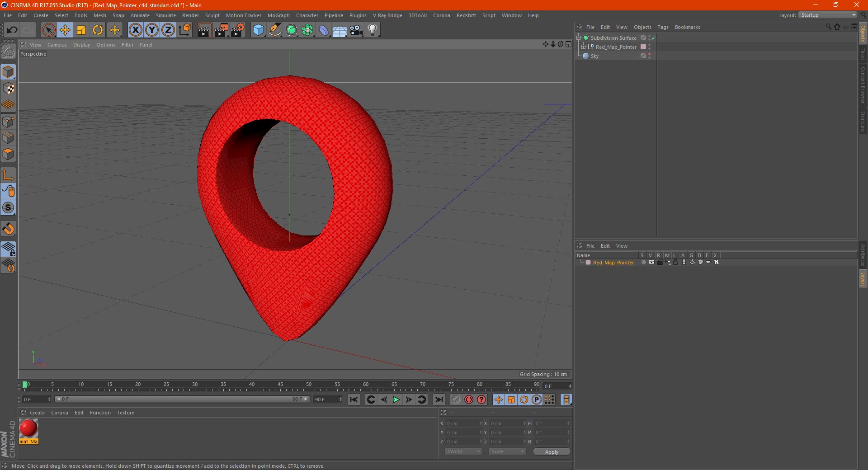The width and height of the screenshot is (868, 470).
Task: Select the Sky object
Action: (594, 56)
